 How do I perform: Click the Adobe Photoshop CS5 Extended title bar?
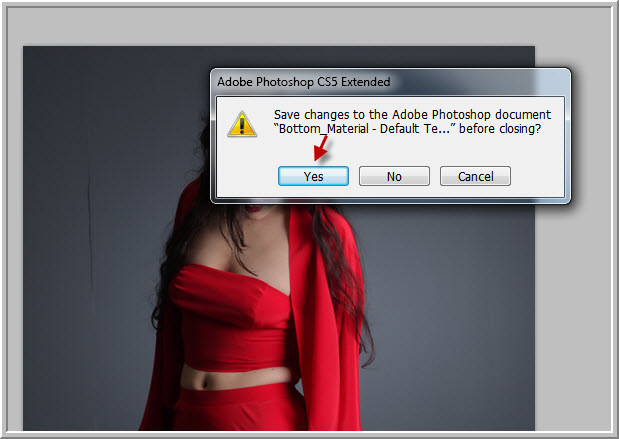click(x=390, y=82)
